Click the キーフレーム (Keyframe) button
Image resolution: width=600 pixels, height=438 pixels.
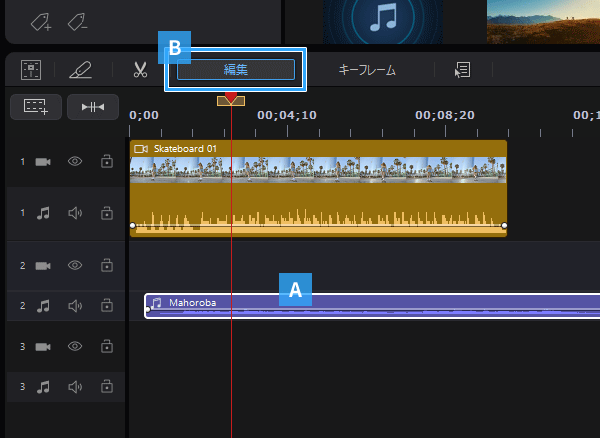tap(367, 70)
